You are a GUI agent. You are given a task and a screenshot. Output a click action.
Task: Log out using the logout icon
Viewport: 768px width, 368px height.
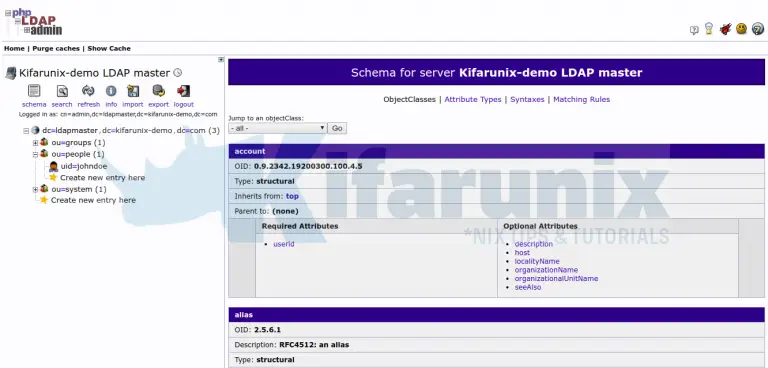click(183, 91)
